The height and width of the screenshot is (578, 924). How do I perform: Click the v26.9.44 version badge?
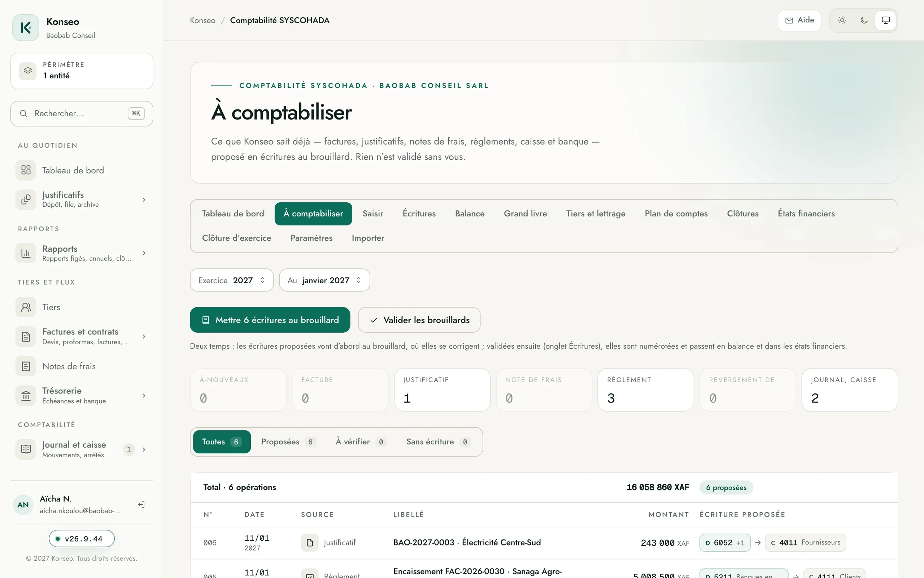pos(82,539)
